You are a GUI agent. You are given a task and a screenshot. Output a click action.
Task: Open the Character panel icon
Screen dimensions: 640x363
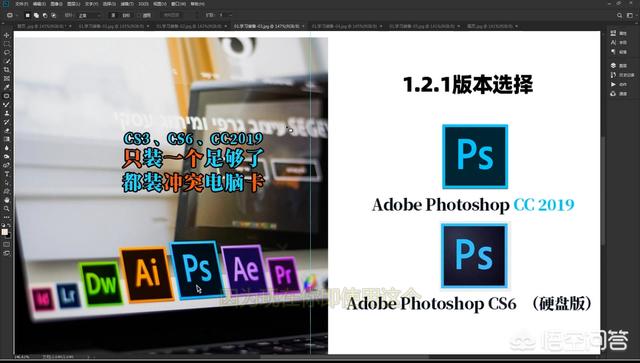click(x=613, y=42)
